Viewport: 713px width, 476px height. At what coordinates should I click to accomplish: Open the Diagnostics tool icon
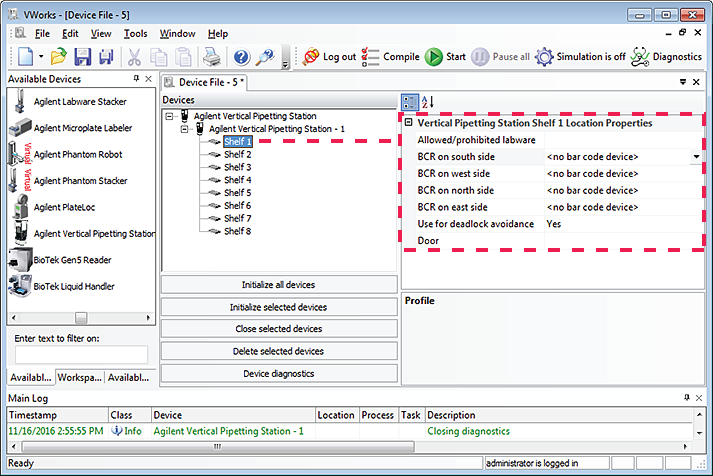tap(641, 57)
